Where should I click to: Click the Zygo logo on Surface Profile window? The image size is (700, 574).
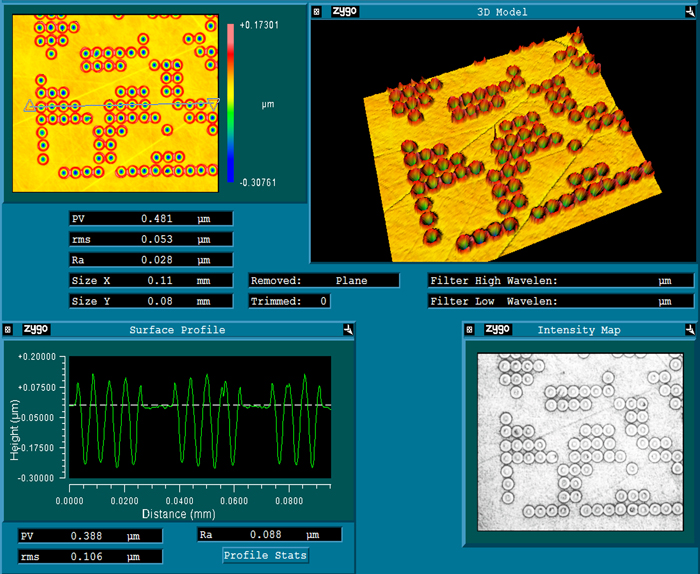point(36,329)
